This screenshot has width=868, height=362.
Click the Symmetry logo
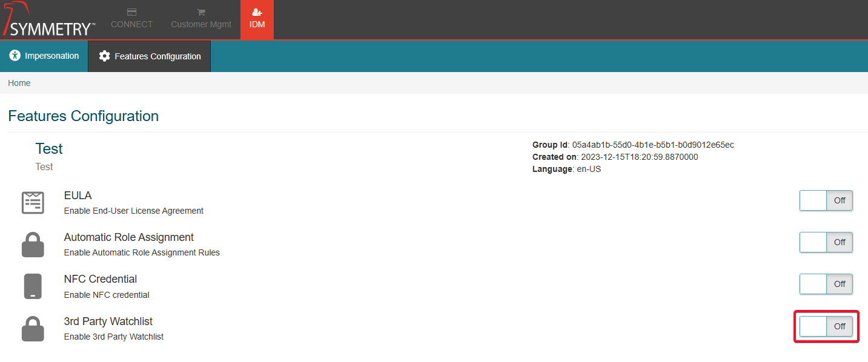click(48, 19)
